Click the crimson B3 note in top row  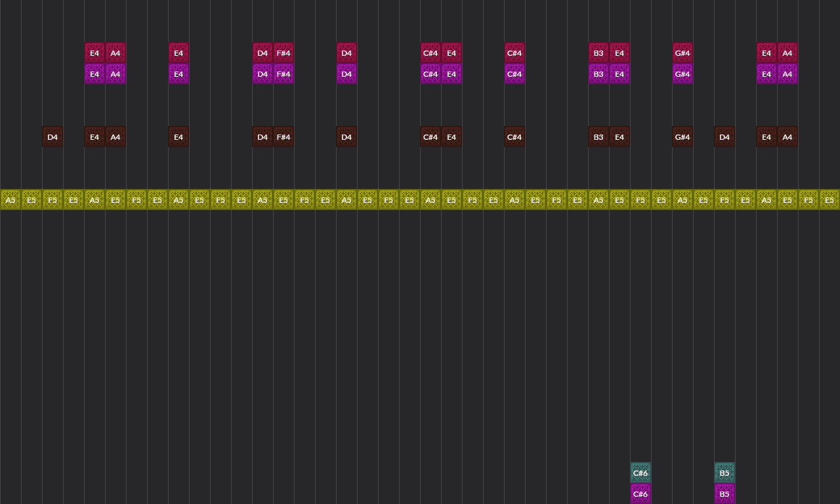(598, 52)
